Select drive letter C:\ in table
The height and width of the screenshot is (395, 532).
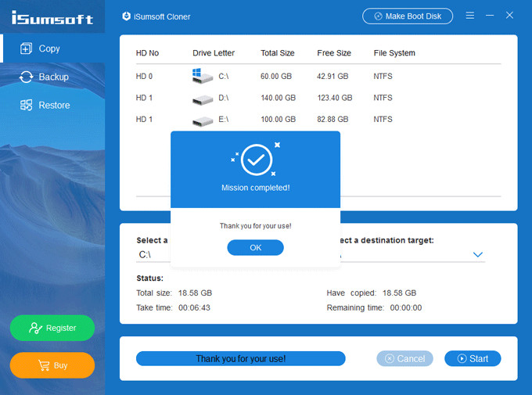pyautogui.click(x=223, y=77)
